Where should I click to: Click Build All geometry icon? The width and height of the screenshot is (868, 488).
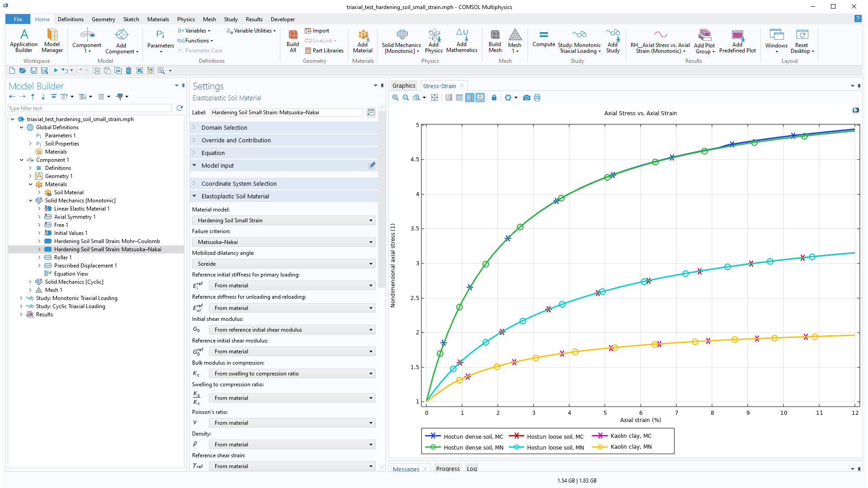[292, 41]
